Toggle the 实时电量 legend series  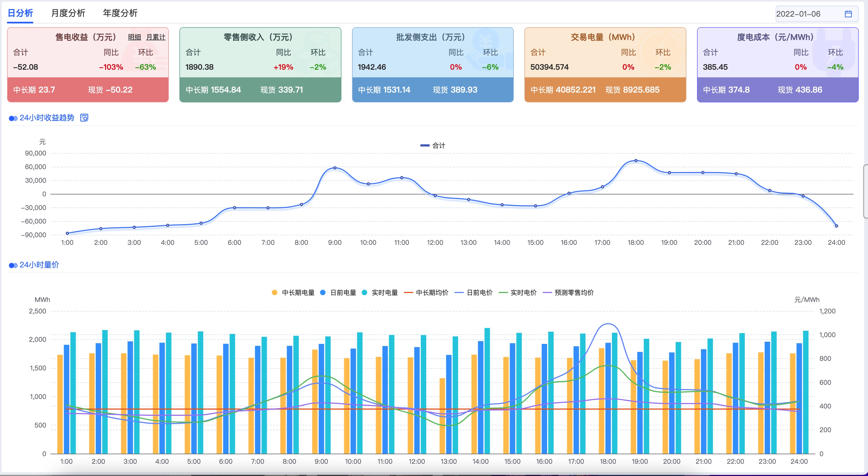380,293
